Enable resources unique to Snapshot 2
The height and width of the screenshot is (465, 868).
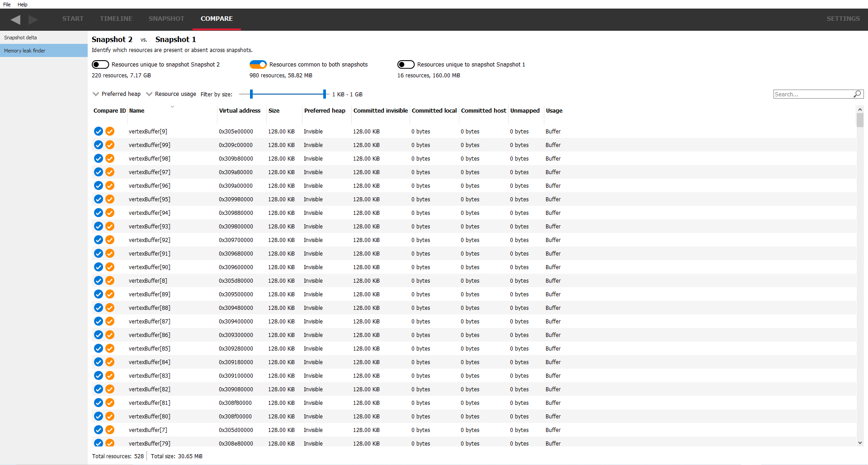point(100,65)
